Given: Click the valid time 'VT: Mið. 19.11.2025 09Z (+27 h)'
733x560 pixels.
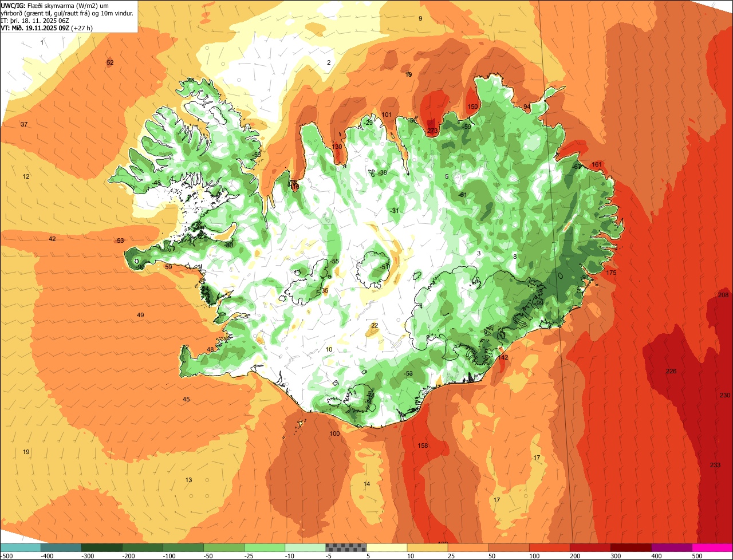Looking at the screenshot, I should [x=47, y=28].
